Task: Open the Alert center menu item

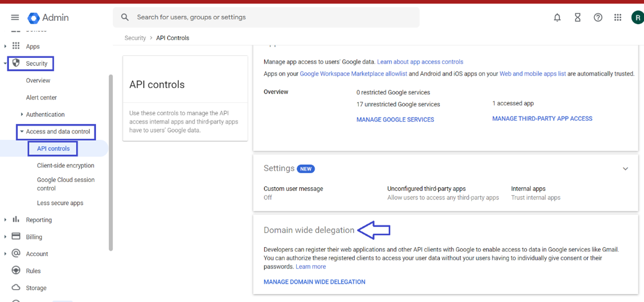Action: [42, 98]
